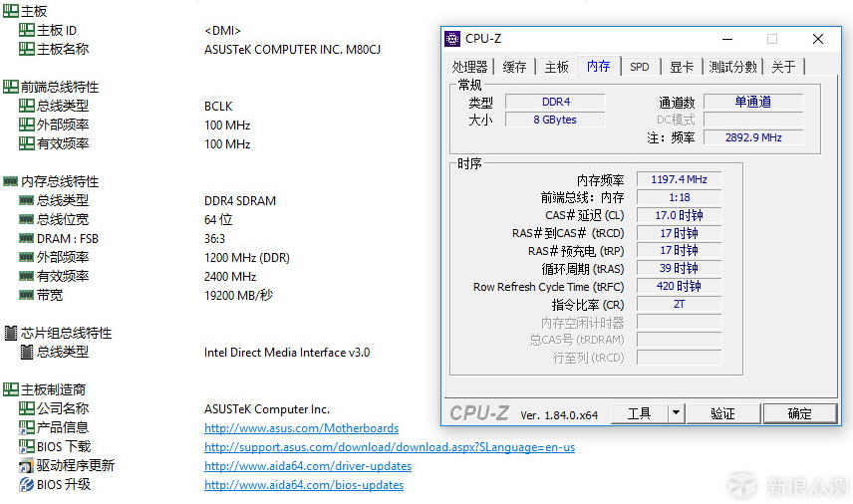Click the 通道数 field showing 单通道
This screenshot has width=853, height=504.
[753, 102]
